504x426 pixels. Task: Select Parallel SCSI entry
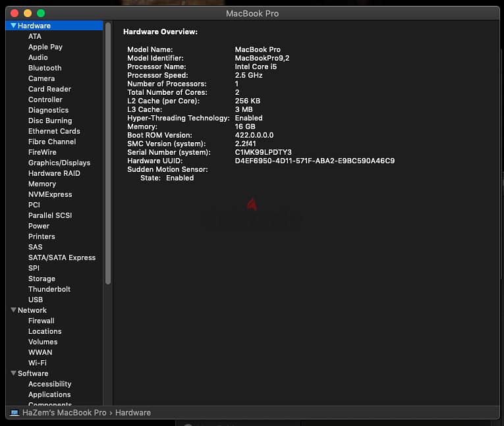pyautogui.click(x=50, y=215)
